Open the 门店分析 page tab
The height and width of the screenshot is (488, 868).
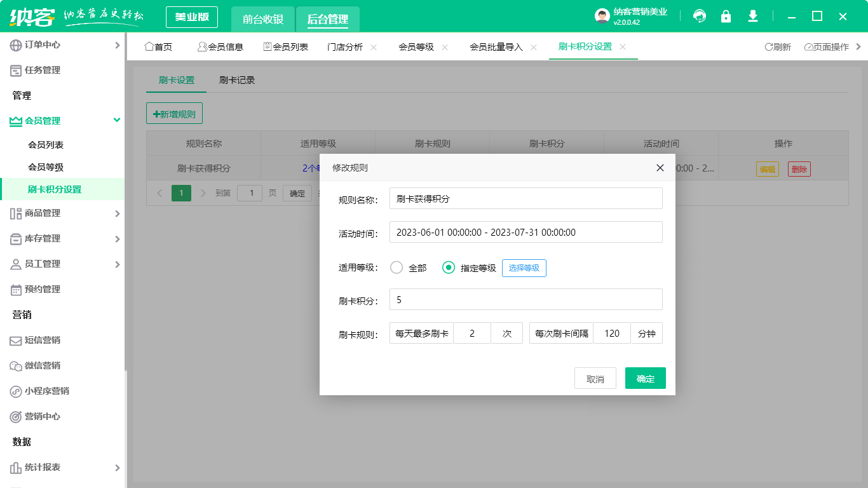tap(345, 47)
